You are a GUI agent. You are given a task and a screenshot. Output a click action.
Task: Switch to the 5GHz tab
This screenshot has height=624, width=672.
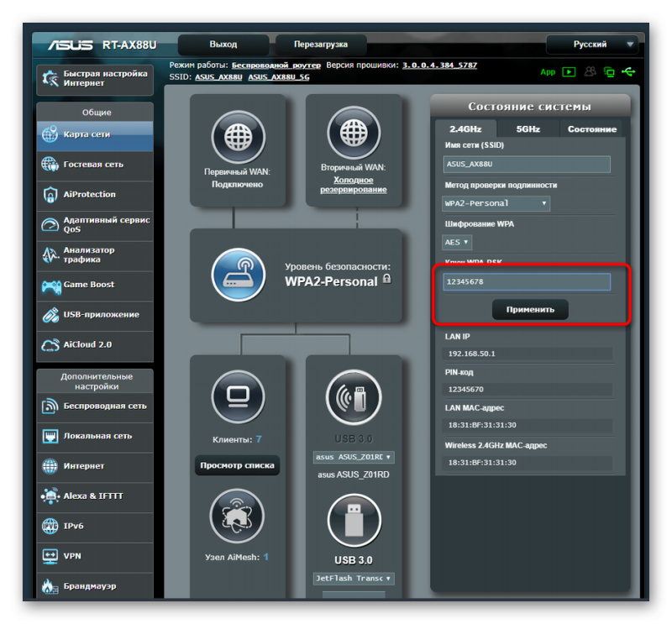[x=528, y=129]
